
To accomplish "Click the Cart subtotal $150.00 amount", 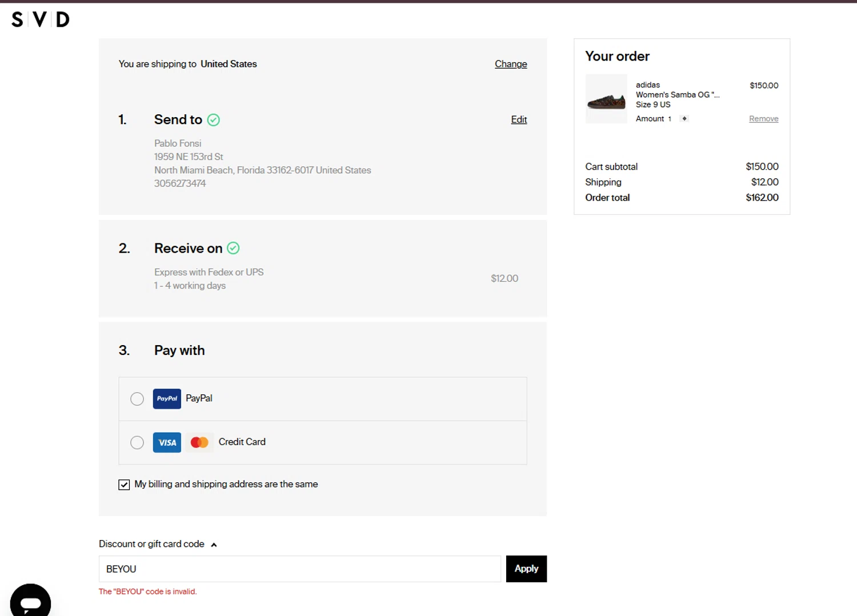I will click(762, 167).
